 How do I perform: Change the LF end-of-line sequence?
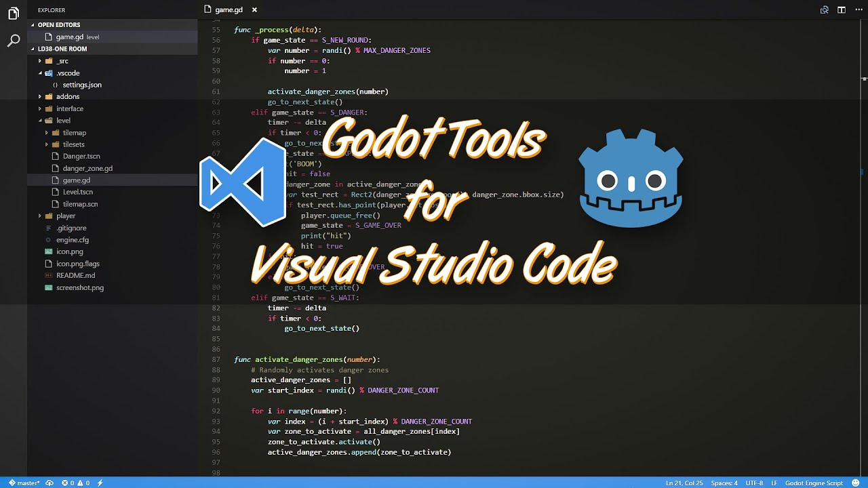[774, 483]
